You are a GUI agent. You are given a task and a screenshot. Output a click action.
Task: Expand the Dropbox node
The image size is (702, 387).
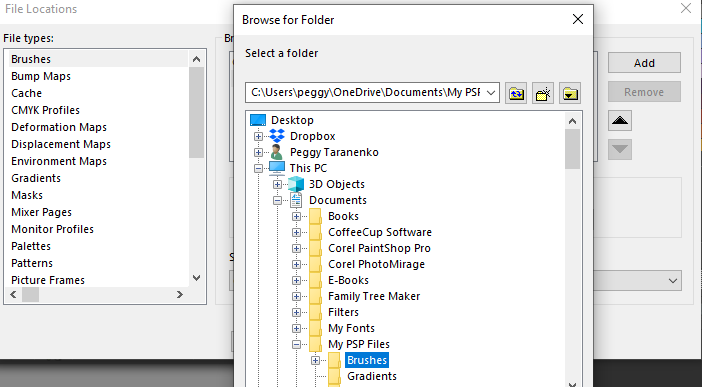[x=258, y=136]
